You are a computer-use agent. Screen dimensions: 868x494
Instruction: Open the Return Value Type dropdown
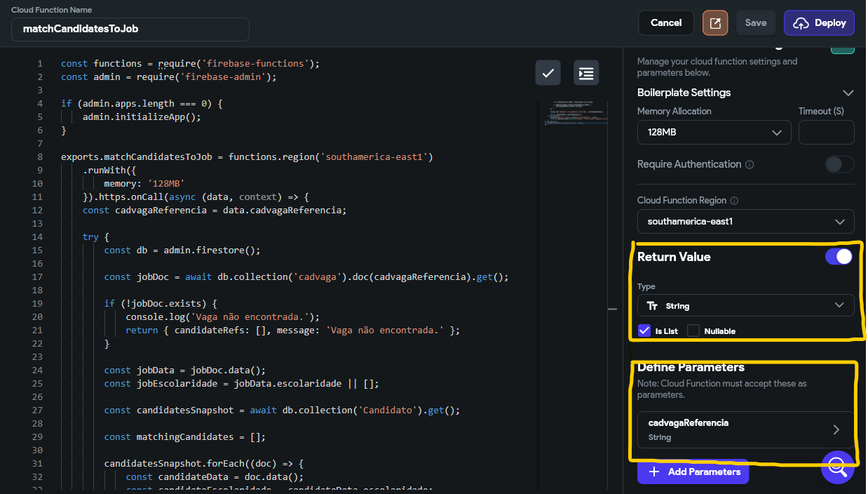coord(745,305)
